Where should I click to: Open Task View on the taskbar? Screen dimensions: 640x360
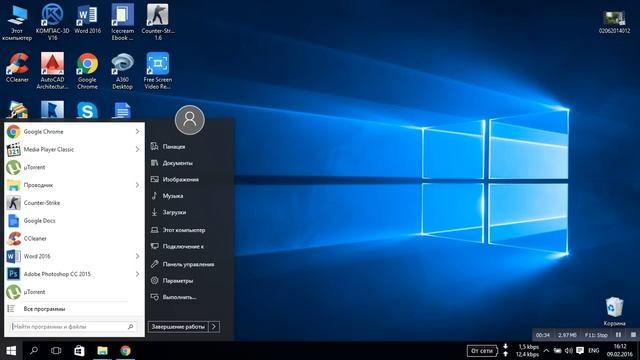click(x=56, y=351)
